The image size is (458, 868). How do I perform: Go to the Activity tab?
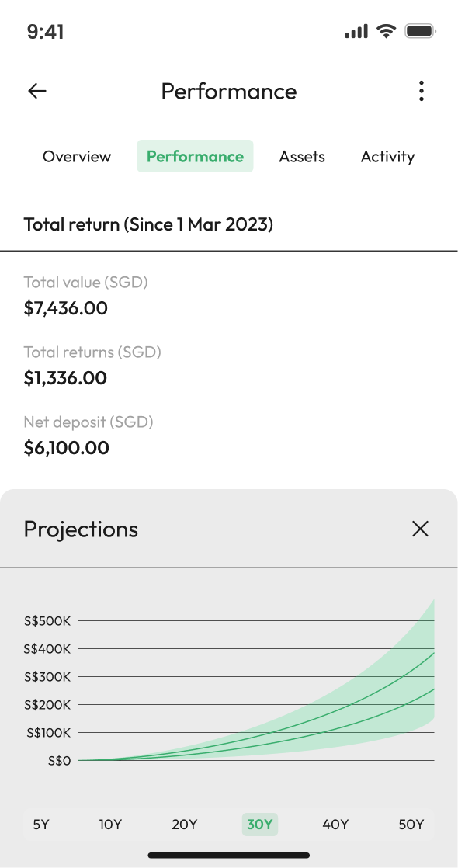coord(387,157)
